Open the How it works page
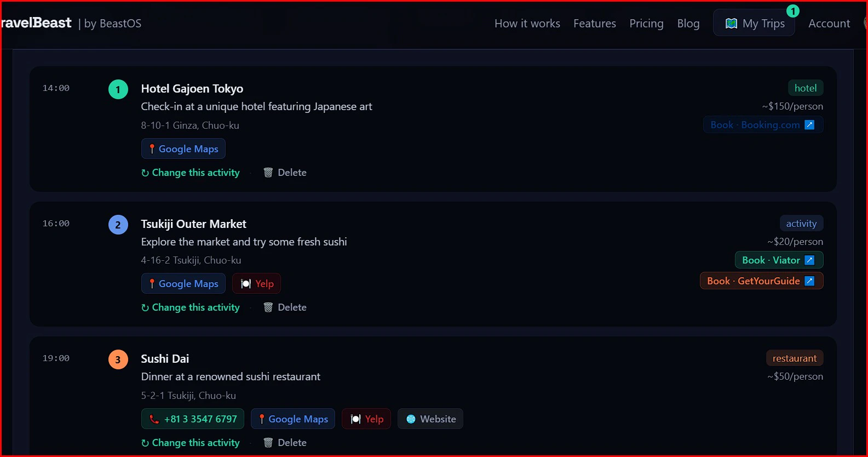Viewport: 868px width, 457px height. [x=527, y=24]
